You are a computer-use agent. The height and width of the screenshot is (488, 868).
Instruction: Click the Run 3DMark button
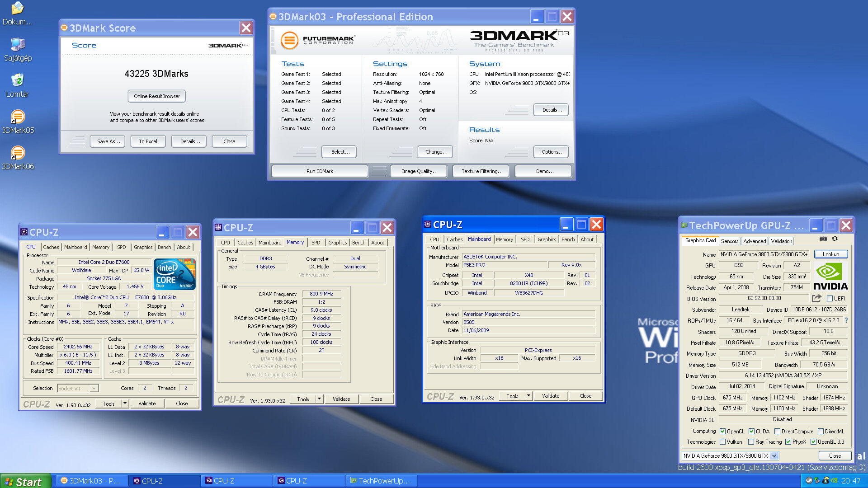(x=320, y=171)
